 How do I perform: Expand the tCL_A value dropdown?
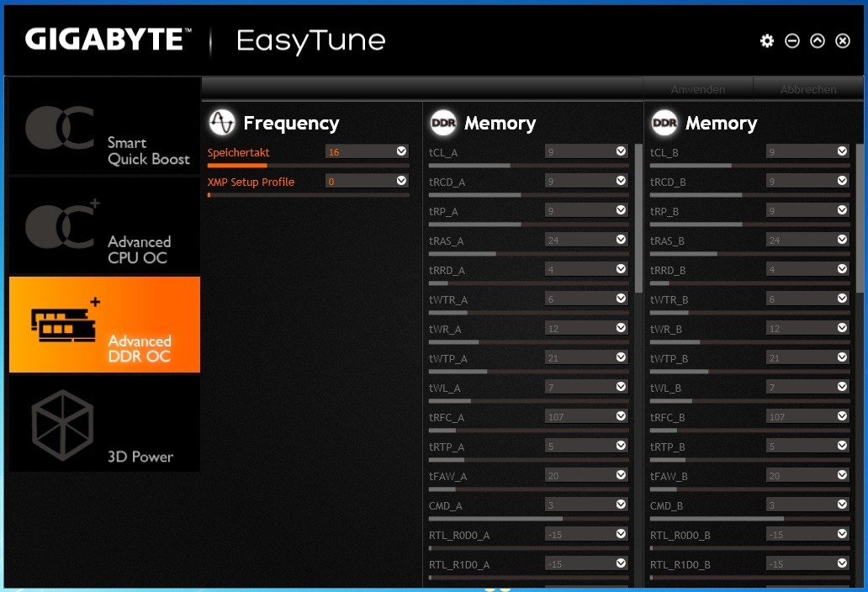(621, 151)
